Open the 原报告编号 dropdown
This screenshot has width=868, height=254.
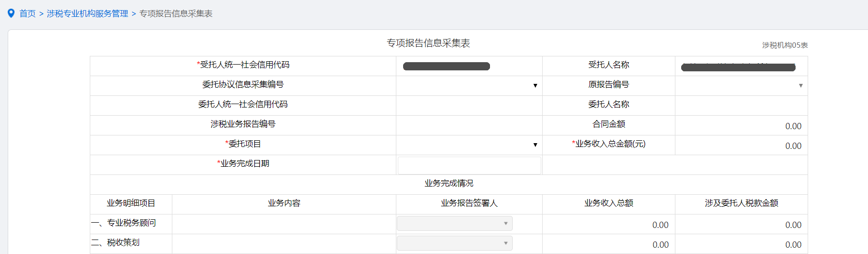click(741, 85)
